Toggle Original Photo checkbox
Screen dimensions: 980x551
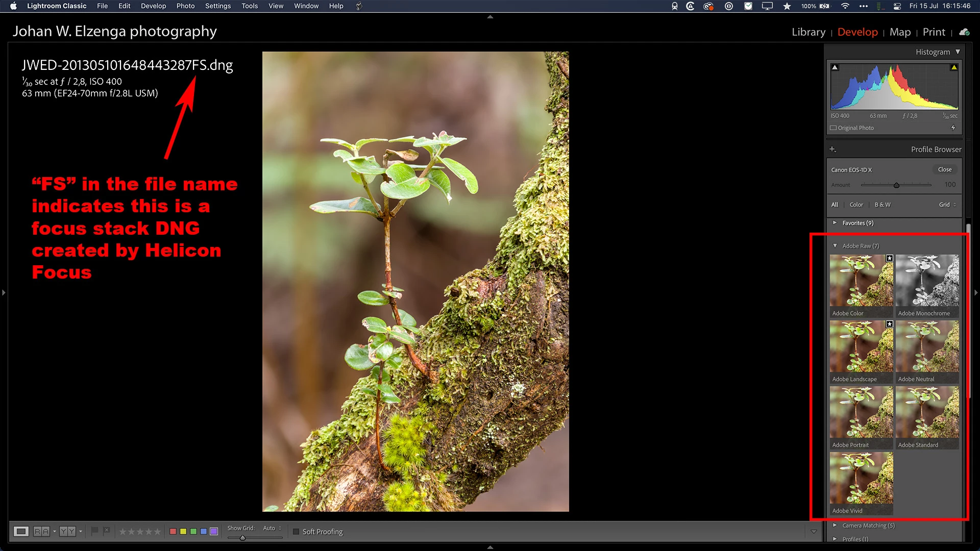(834, 128)
